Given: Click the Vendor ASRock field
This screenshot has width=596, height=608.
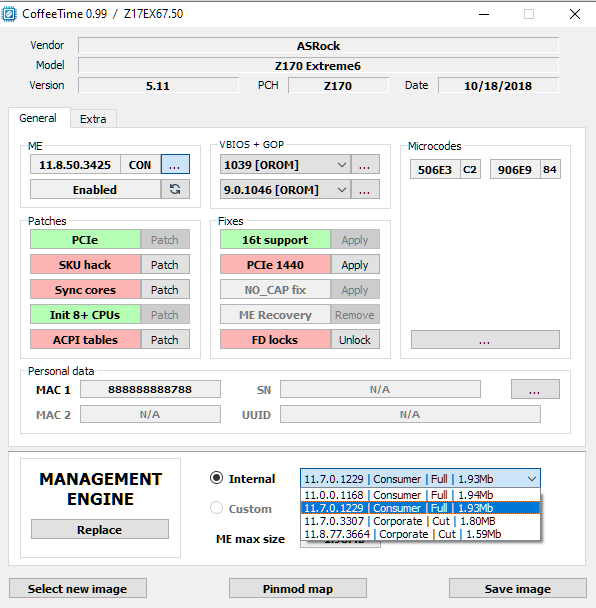Looking at the screenshot, I should (318, 45).
